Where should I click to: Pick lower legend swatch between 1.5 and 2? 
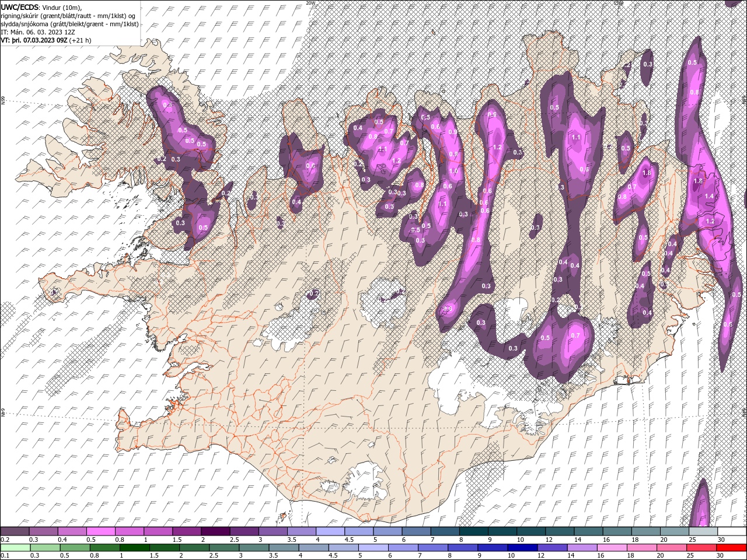tap(165, 548)
